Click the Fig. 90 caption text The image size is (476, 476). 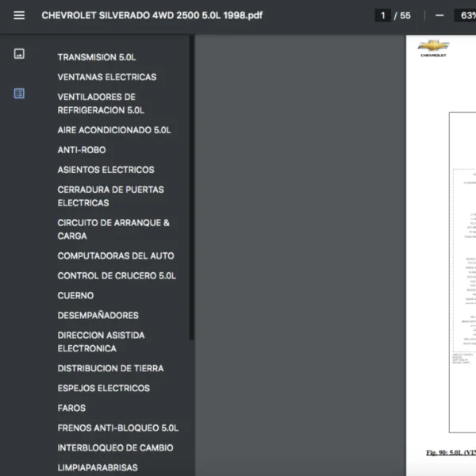click(451, 452)
